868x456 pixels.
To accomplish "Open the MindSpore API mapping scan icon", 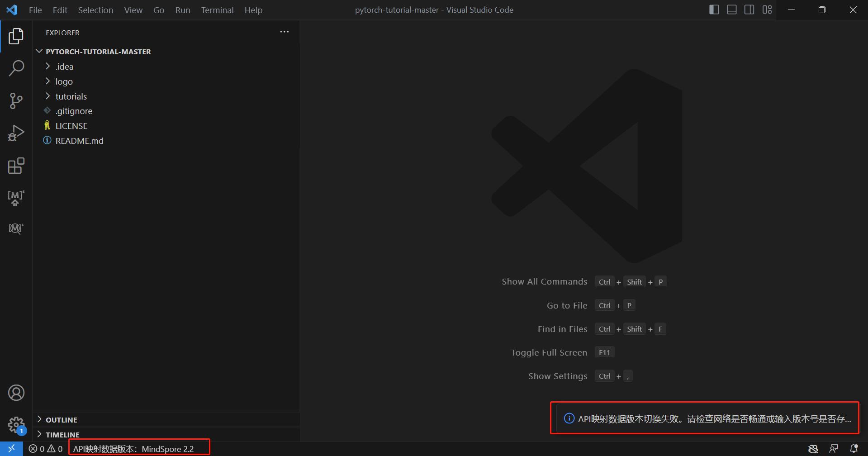I will [16, 198].
